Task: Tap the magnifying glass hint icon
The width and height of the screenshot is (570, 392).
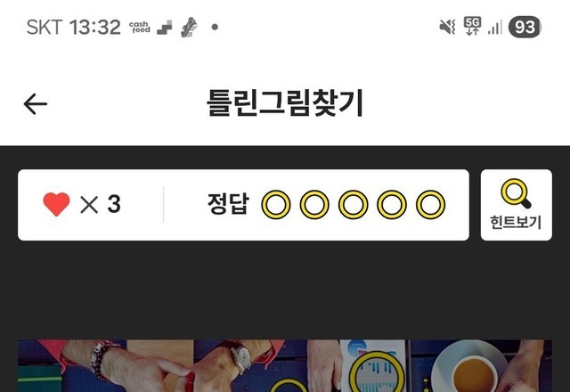Action: tap(516, 193)
